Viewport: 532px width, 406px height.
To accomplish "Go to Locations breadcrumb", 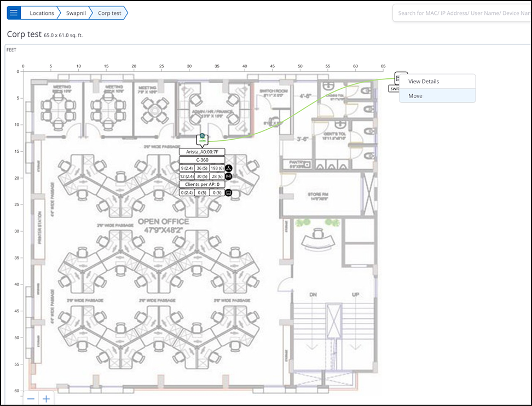I will 42,13.
